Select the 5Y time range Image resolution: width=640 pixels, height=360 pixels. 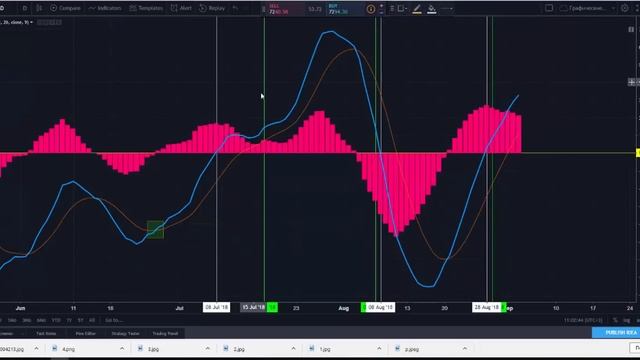point(80,320)
